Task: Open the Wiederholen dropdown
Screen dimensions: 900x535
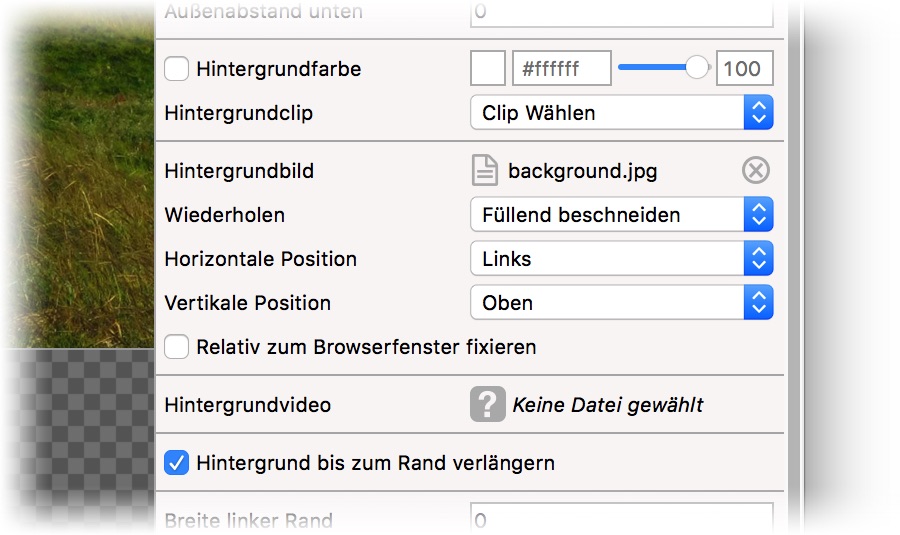Action: 621,215
